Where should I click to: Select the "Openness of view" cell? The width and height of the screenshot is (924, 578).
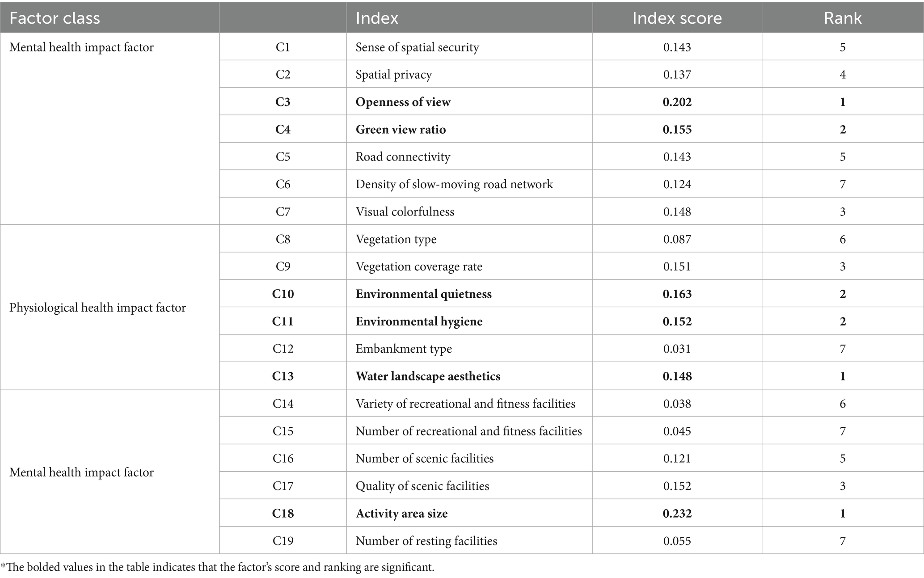point(403,102)
